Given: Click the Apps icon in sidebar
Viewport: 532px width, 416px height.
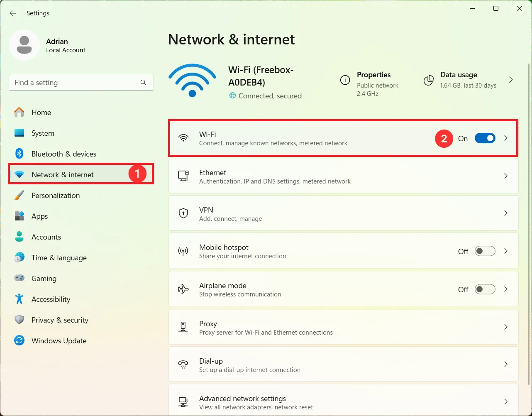Looking at the screenshot, I should [19, 216].
